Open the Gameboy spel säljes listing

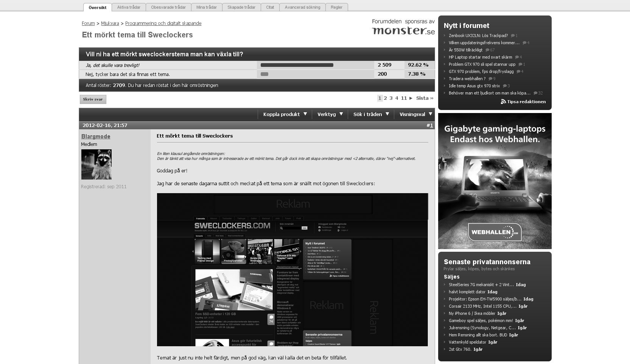pos(481,321)
